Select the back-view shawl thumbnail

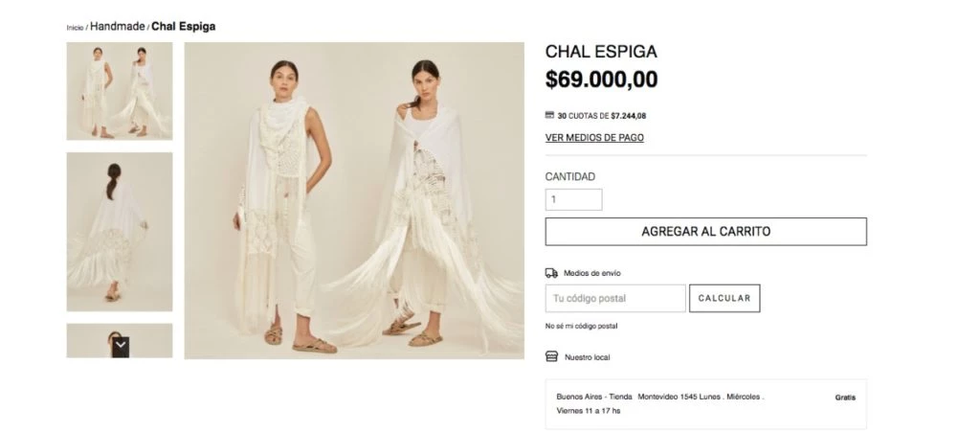[x=120, y=232]
